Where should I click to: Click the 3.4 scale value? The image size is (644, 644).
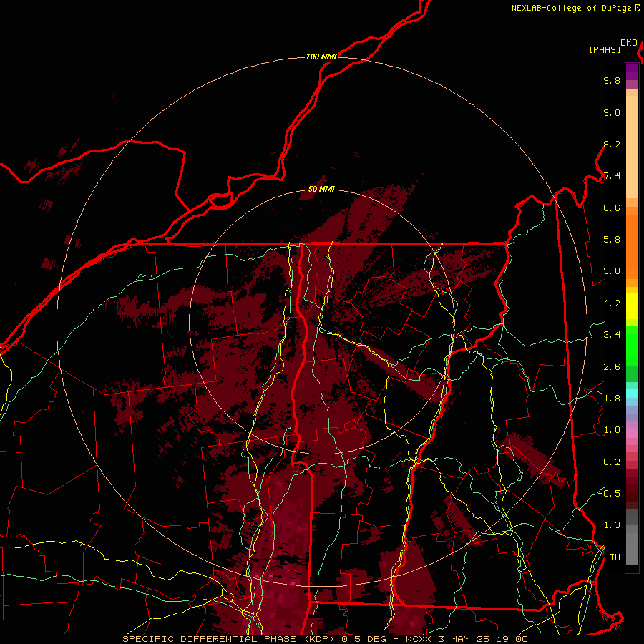(612, 335)
